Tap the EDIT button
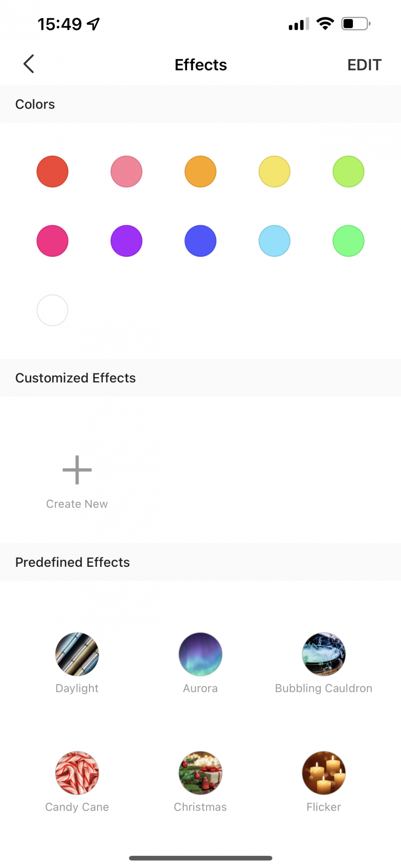This screenshot has height=868, width=401. [364, 65]
